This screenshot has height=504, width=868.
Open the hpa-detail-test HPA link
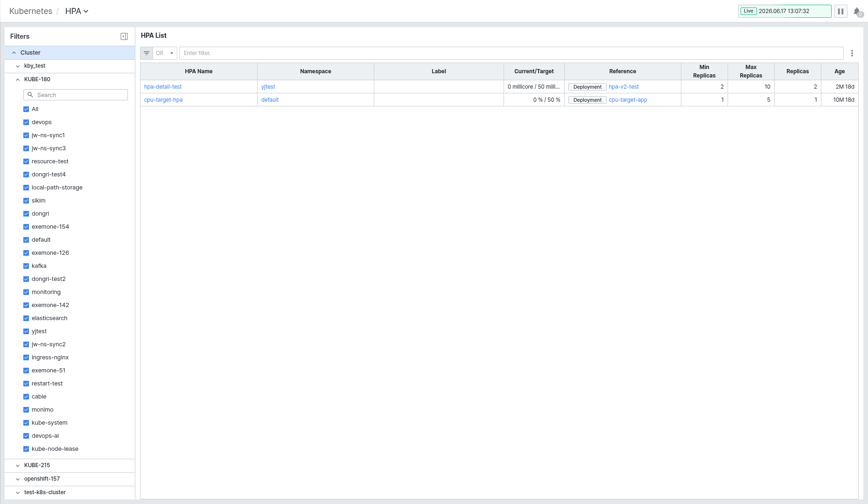coord(163,87)
